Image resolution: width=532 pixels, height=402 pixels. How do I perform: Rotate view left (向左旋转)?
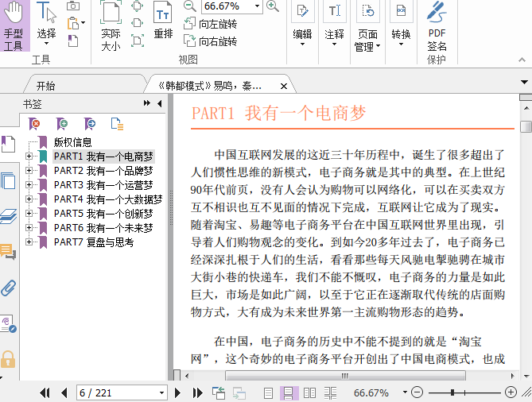pos(211,24)
